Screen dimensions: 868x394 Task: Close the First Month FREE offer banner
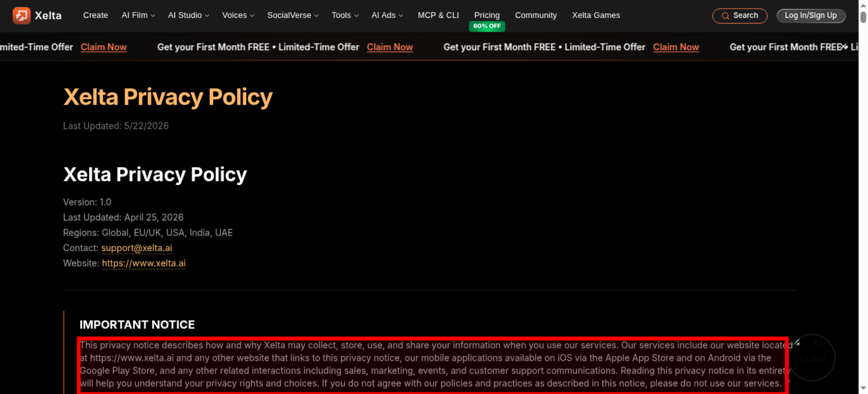point(844,47)
